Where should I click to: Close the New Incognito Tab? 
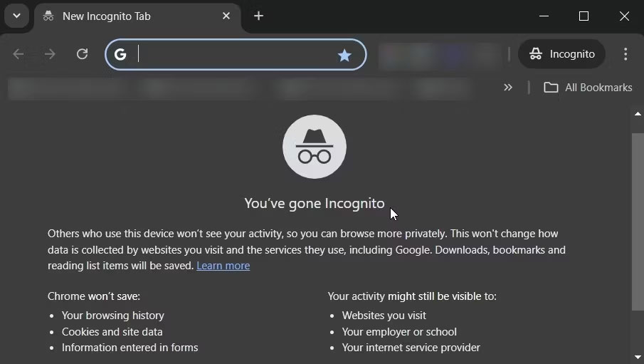click(226, 16)
